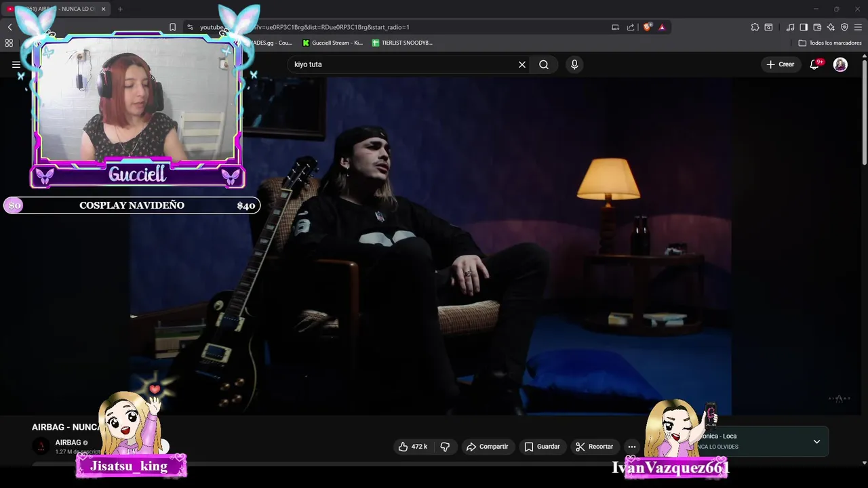Open tab search icon in toolbar
Image resolution: width=868 pixels, height=488 pixels.
(768, 27)
